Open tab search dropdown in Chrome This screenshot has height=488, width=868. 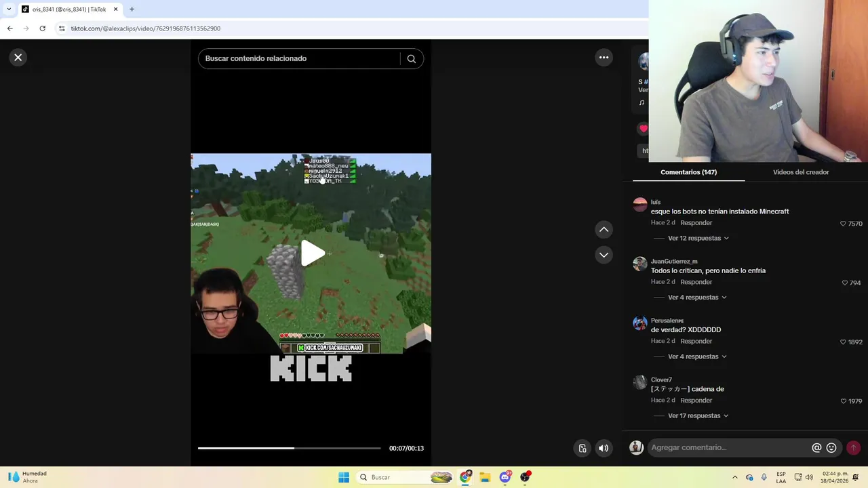click(8, 9)
